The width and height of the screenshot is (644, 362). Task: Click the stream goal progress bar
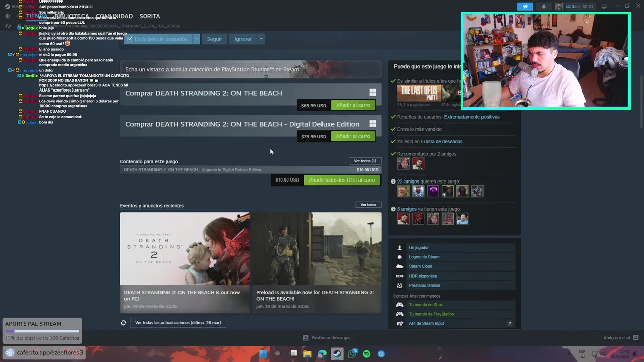[42, 331]
